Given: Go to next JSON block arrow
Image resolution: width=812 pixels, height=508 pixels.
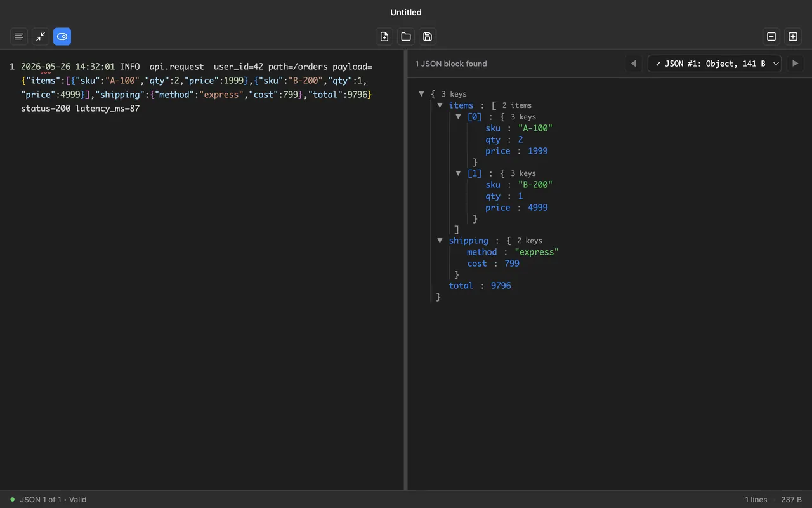Looking at the screenshot, I should click(x=796, y=63).
